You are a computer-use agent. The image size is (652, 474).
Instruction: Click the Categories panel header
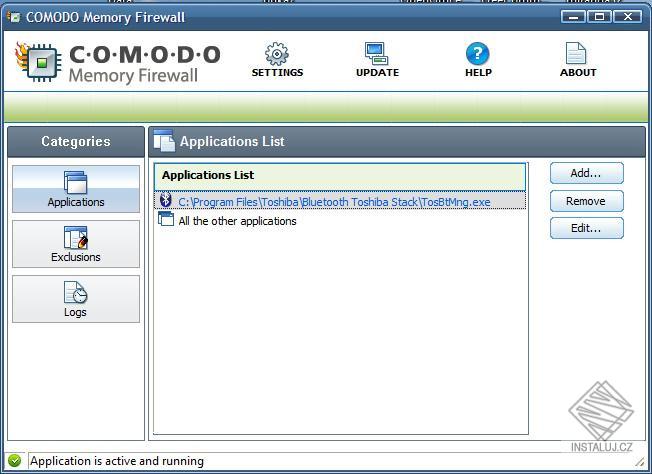coord(76,141)
